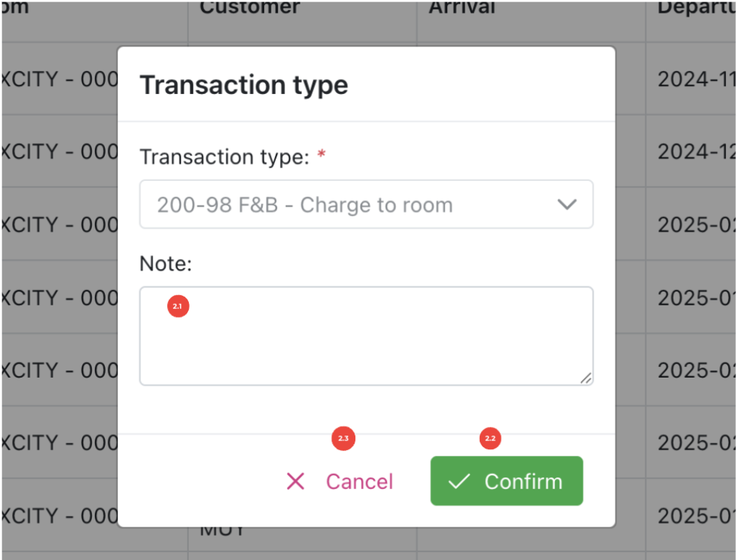Select the 2024-12 departure date cell
This screenshot has height=560, width=741.
coord(696,152)
